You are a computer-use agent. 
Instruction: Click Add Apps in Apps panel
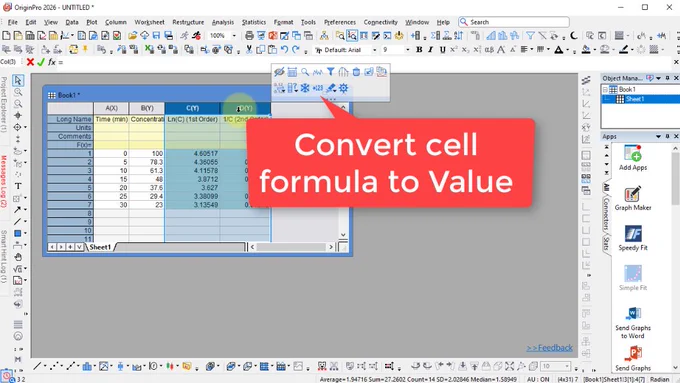click(x=633, y=158)
